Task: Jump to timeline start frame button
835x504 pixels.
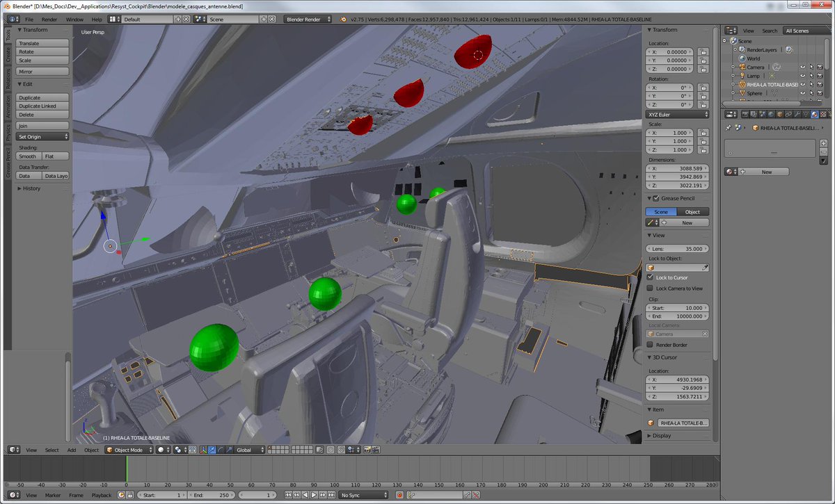Action: coord(288,495)
